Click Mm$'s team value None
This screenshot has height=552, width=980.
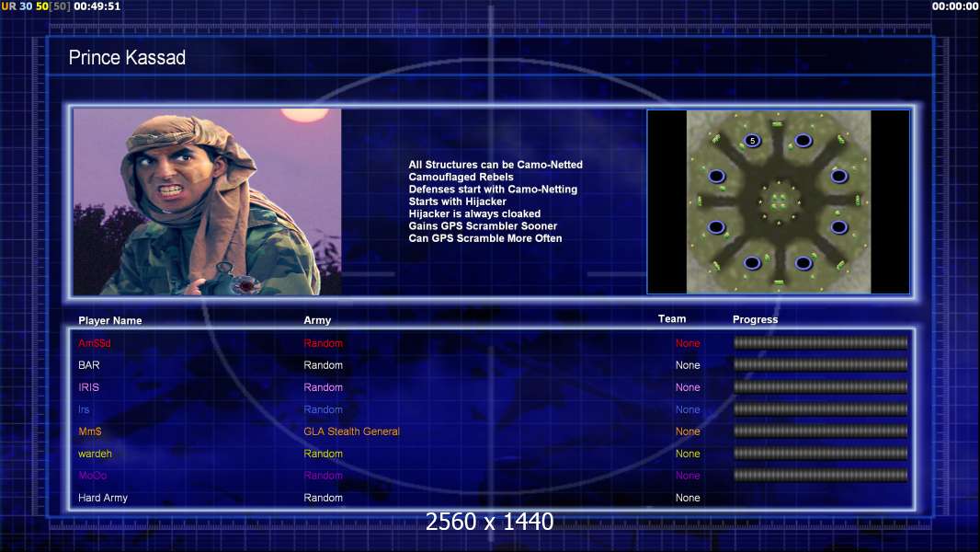tap(688, 431)
